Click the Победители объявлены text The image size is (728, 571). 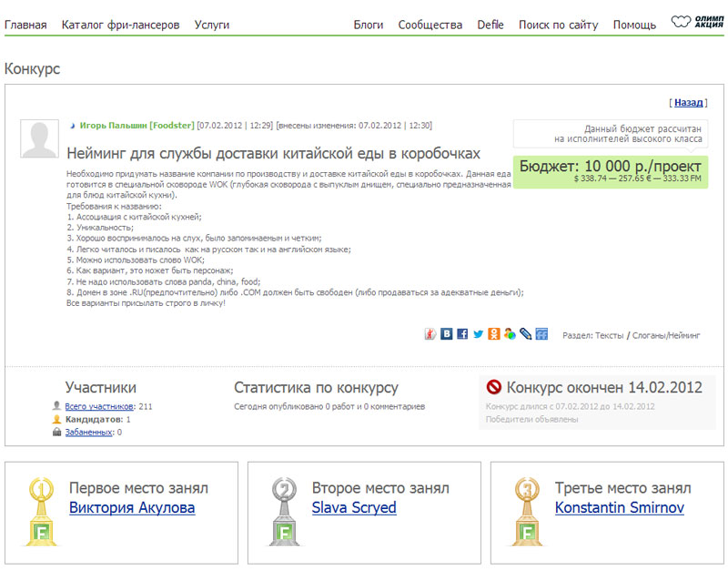click(x=531, y=419)
